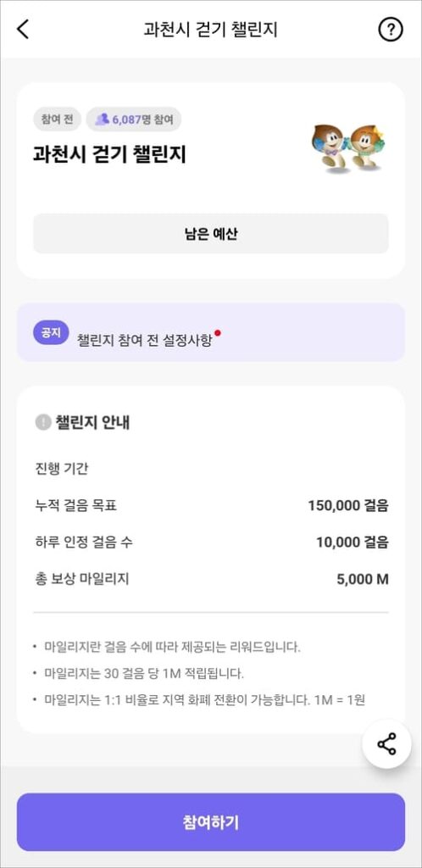Click the gray info icon beside 챌린지 안내
This screenshot has height=868, width=422.
(x=42, y=423)
